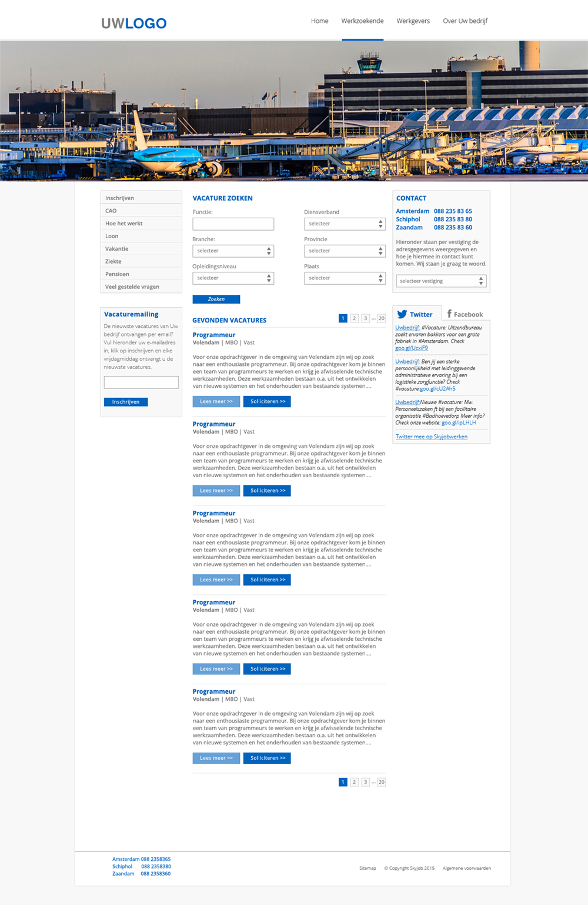588x905 pixels.
Task: Open Veel gestelde vragen sidebar link
Action: (132, 287)
